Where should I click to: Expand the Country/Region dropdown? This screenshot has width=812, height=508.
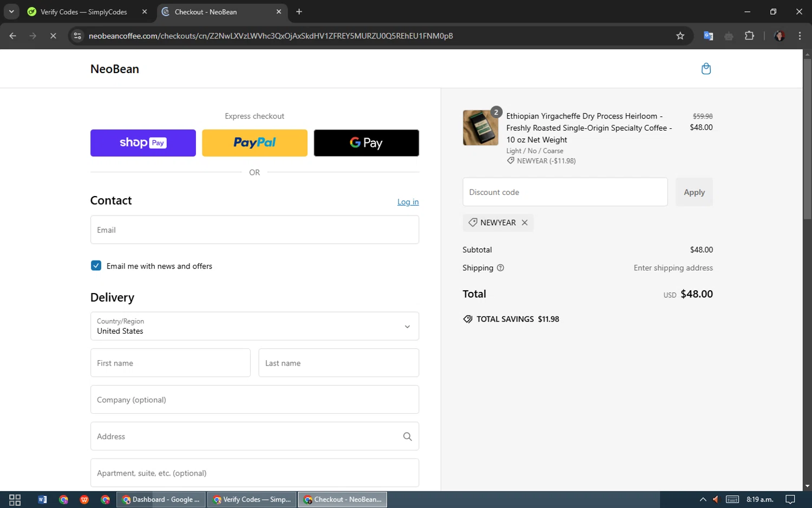click(254, 326)
